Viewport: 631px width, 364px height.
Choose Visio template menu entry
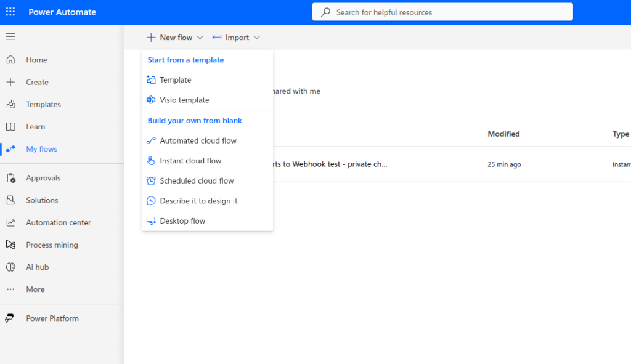[184, 100]
